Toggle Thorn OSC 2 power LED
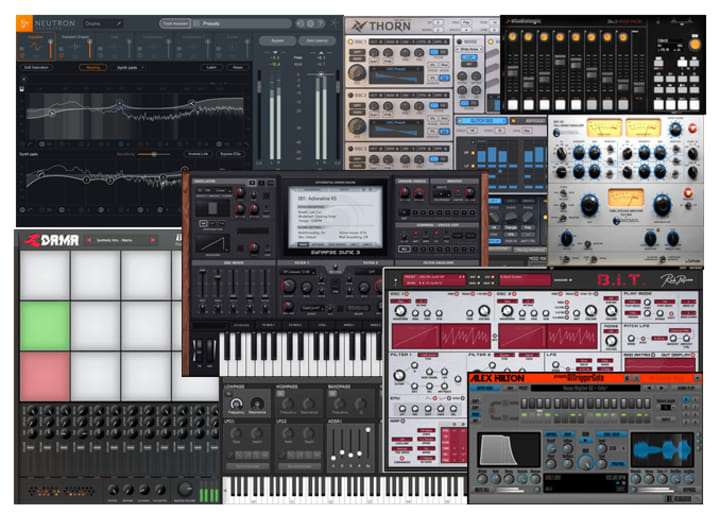This screenshot has width=720, height=514. click(x=350, y=95)
